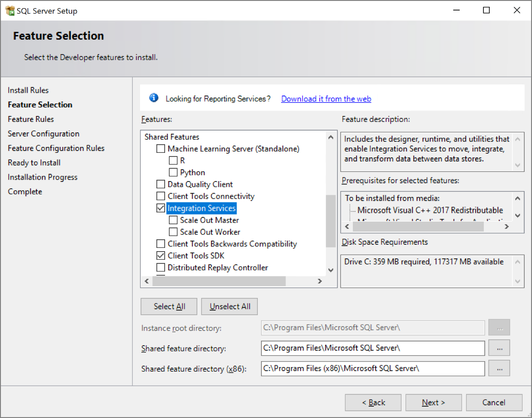Open the Install Rules step in the sidebar
The width and height of the screenshot is (532, 418).
pyautogui.click(x=28, y=90)
